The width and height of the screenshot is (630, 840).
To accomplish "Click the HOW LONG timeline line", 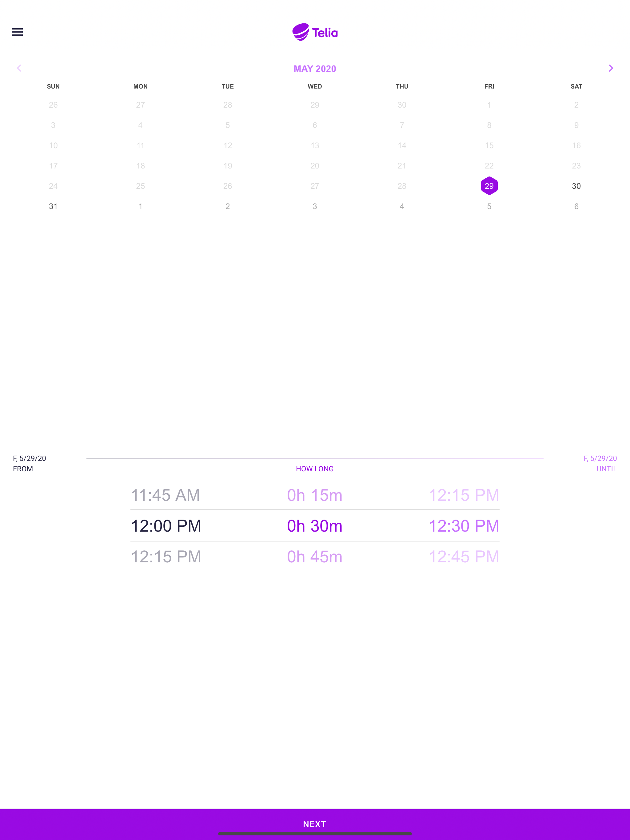I will (x=315, y=458).
